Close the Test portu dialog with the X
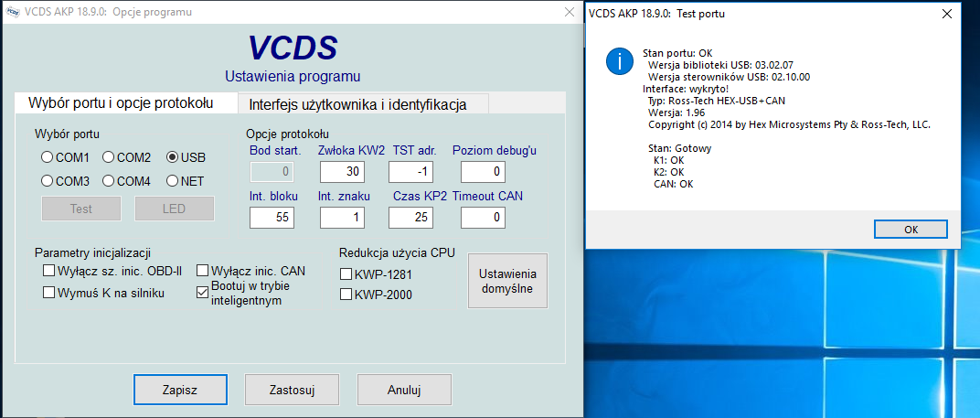The width and height of the screenshot is (980, 418). (x=947, y=13)
